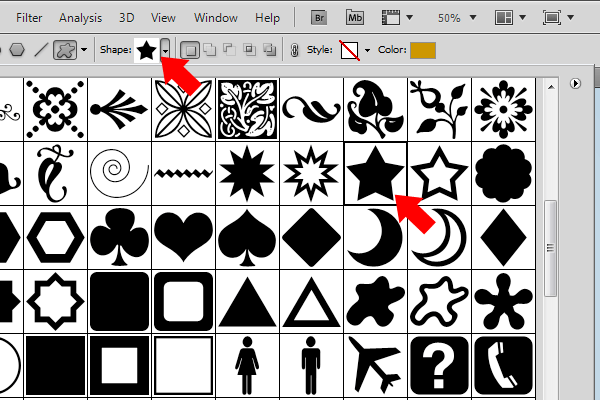Click the current Shape star preview

pos(147,50)
